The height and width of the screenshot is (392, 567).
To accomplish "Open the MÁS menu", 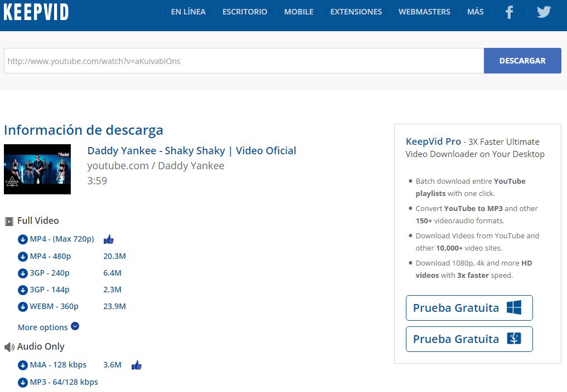I will coord(475,12).
